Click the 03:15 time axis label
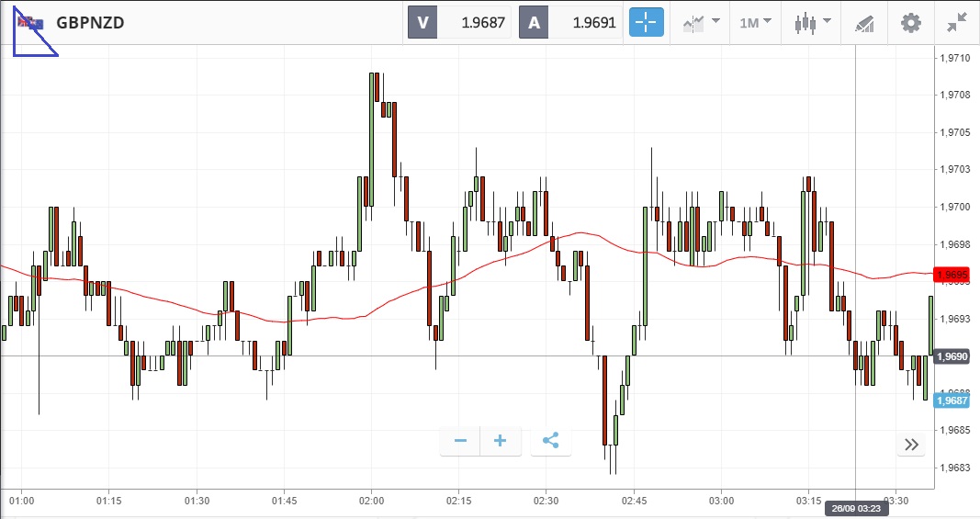This screenshot has height=519, width=980. [809, 502]
